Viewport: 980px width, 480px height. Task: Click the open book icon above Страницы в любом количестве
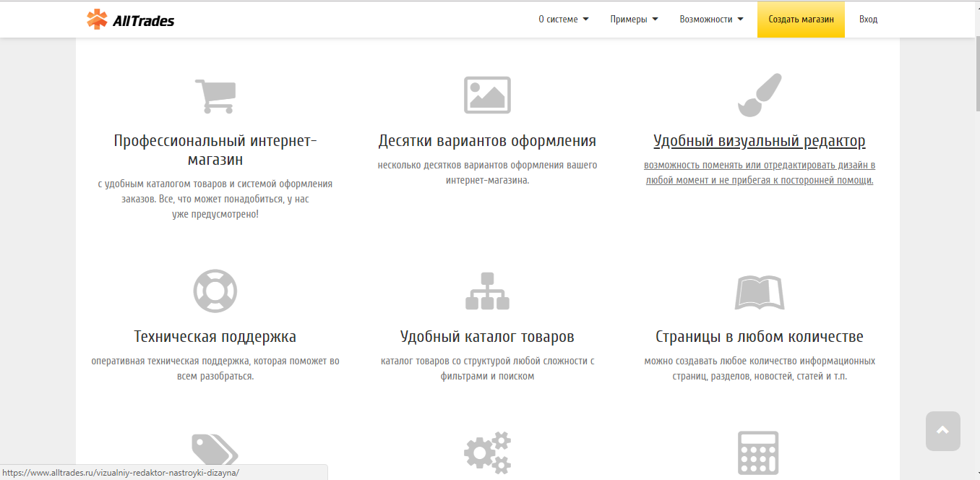[x=761, y=291]
